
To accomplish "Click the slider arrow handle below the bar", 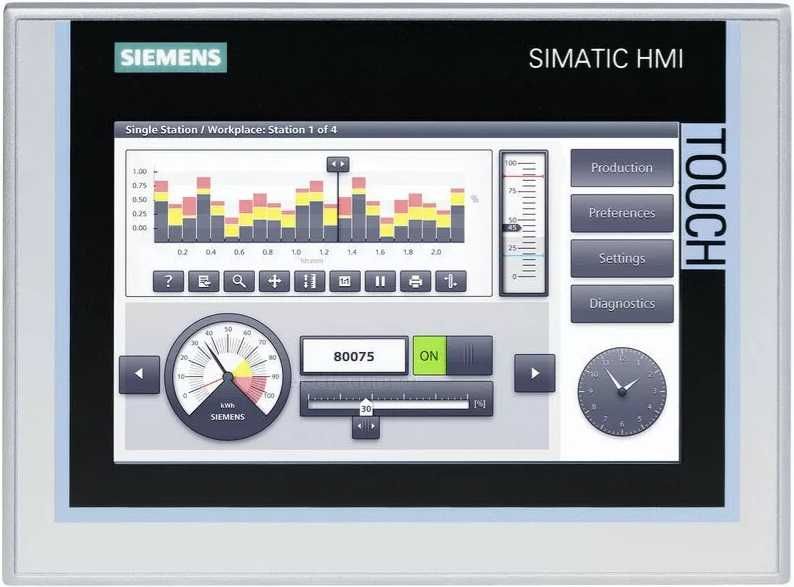I will 366,426.
